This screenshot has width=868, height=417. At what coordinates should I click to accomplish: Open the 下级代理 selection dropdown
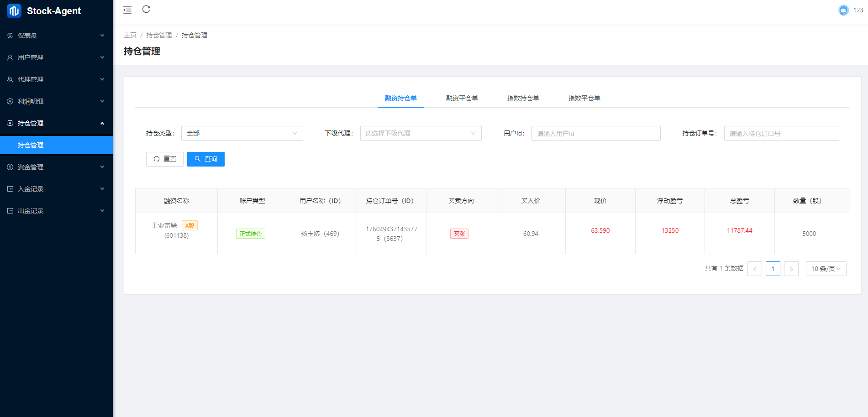click(x=421, y=133)
